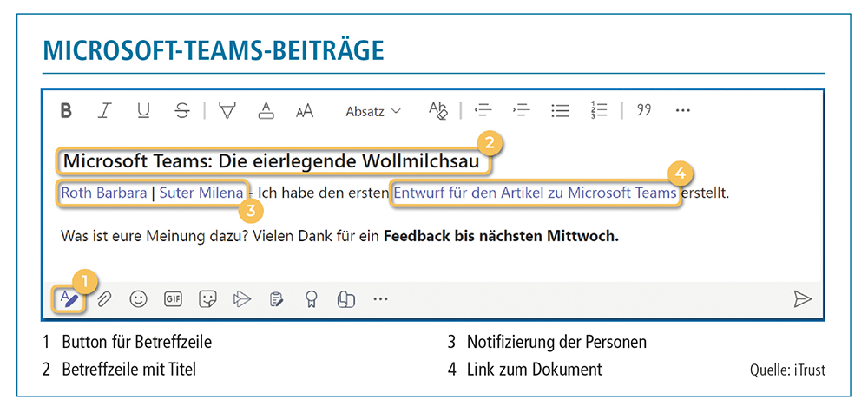Toggle underline formatting
The image size is (868, 406).
[x=143, y=111]
